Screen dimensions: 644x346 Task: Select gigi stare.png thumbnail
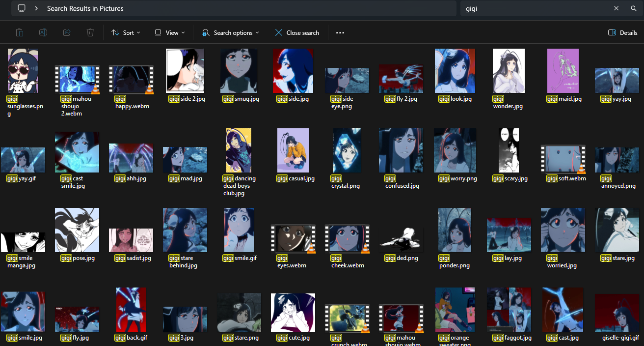pyautogui.click(x=239, y=313)
